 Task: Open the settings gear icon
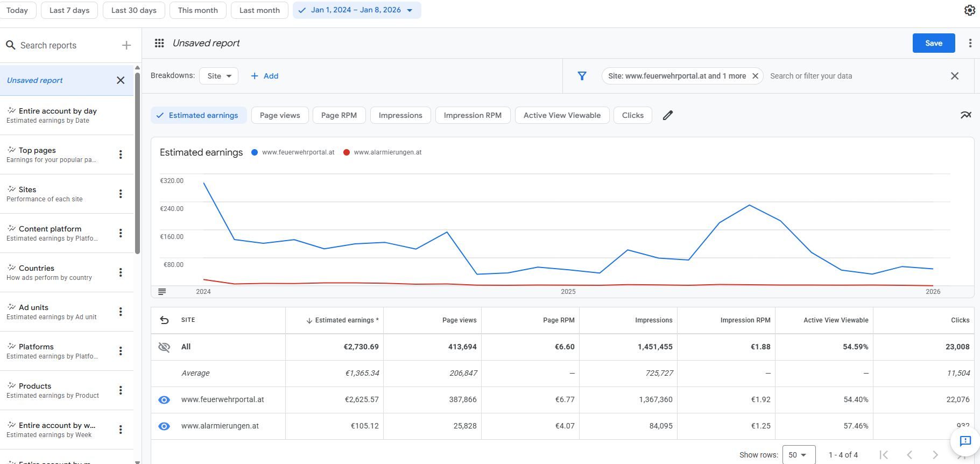pos(969,10)
